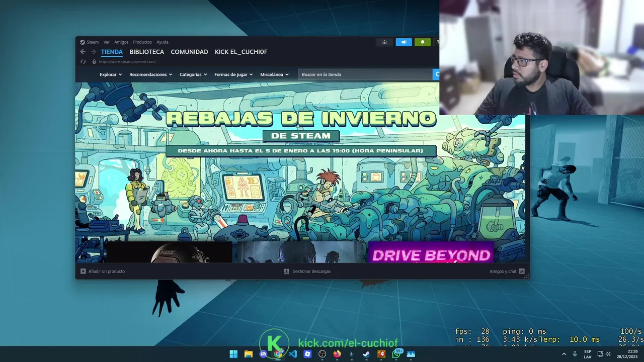Open Roblox from the taskbar
Image resolution: width=644 pixels, height=362 pixels.
click(307, 354)
